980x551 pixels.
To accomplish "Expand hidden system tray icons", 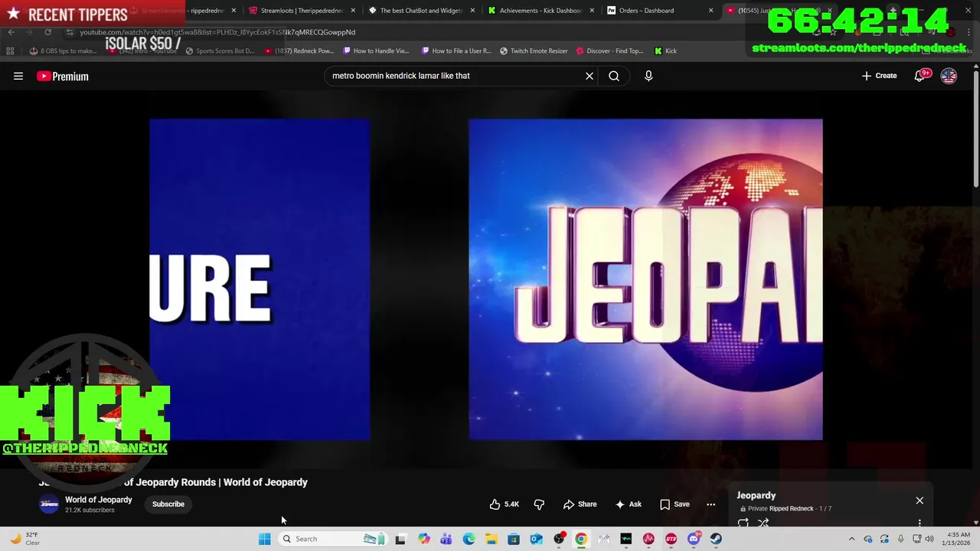I will 851,539.
